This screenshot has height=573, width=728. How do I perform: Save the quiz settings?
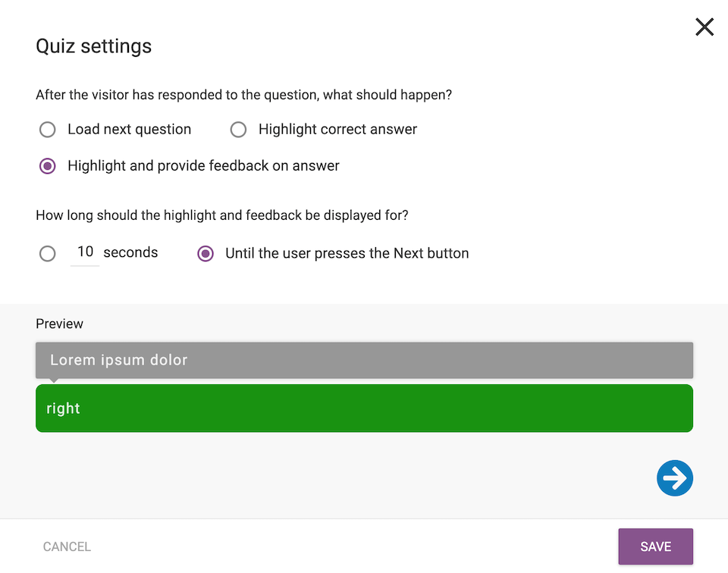(x=655, y=546)
